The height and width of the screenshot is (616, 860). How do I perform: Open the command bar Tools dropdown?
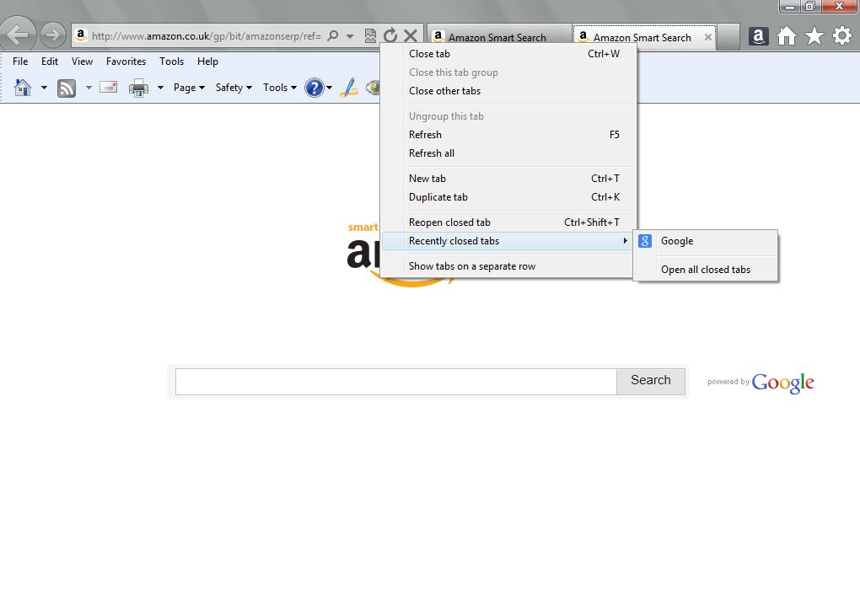[x=280, y=88]
